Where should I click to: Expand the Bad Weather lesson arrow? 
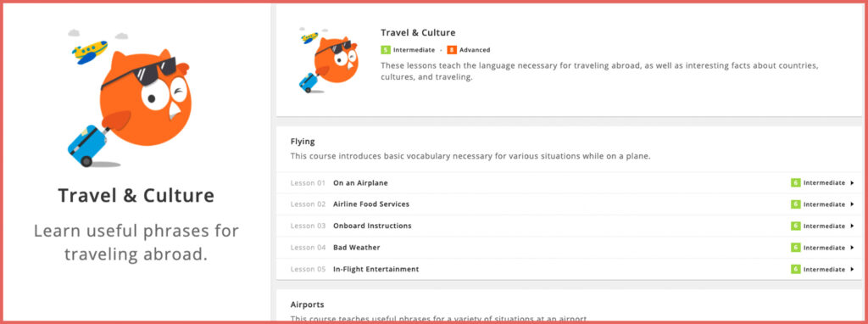point(853,248)
